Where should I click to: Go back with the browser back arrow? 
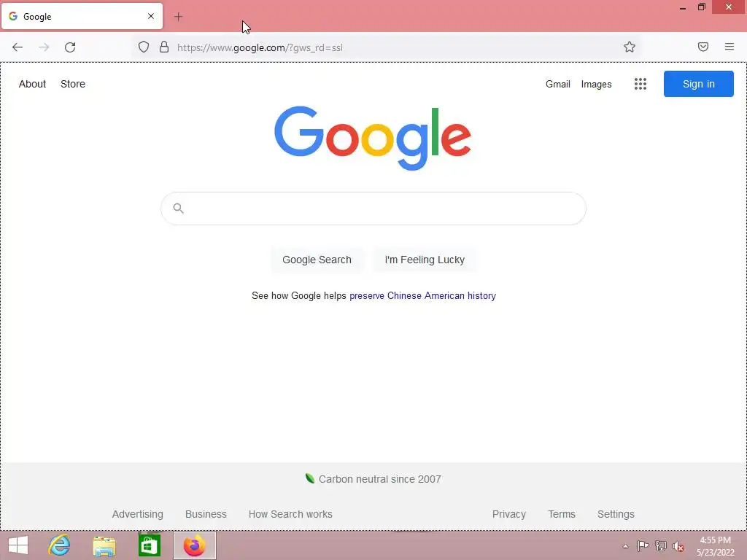[x=18, y=47]
